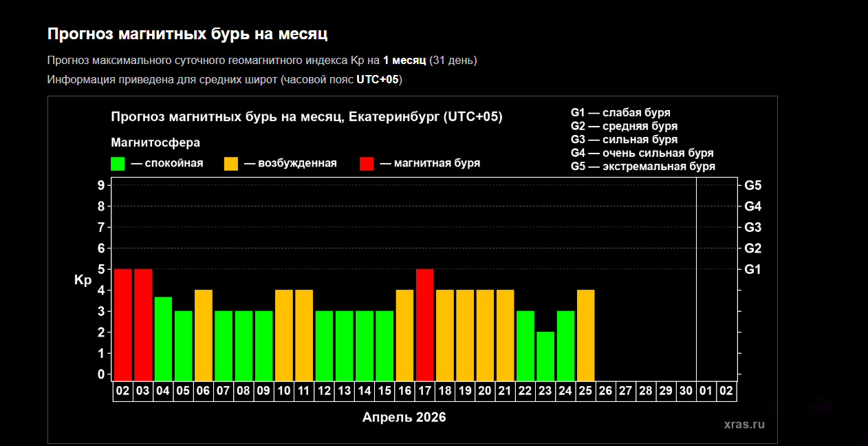Click the green bar above date 12
The width and height of the screenshot is (868, 446).
(x=324, y=346)
